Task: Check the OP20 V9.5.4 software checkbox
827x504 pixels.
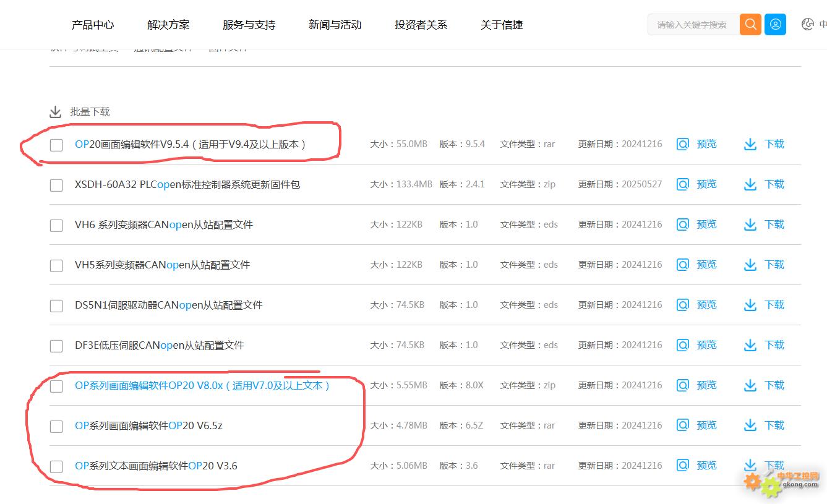Action: coord(56,145)
